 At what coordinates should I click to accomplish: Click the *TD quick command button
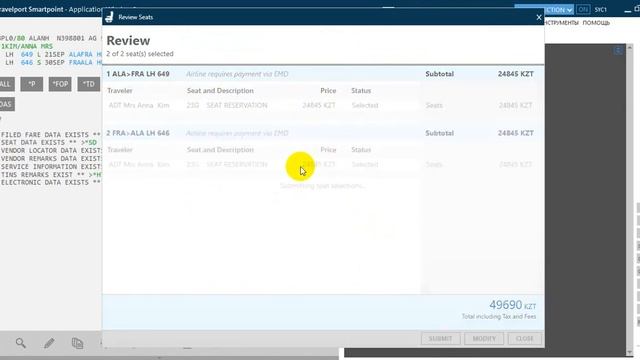(x=89, y=84)
